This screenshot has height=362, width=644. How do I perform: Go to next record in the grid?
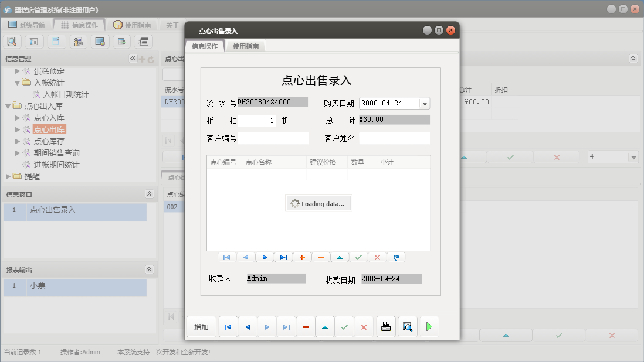coord(265,257)
